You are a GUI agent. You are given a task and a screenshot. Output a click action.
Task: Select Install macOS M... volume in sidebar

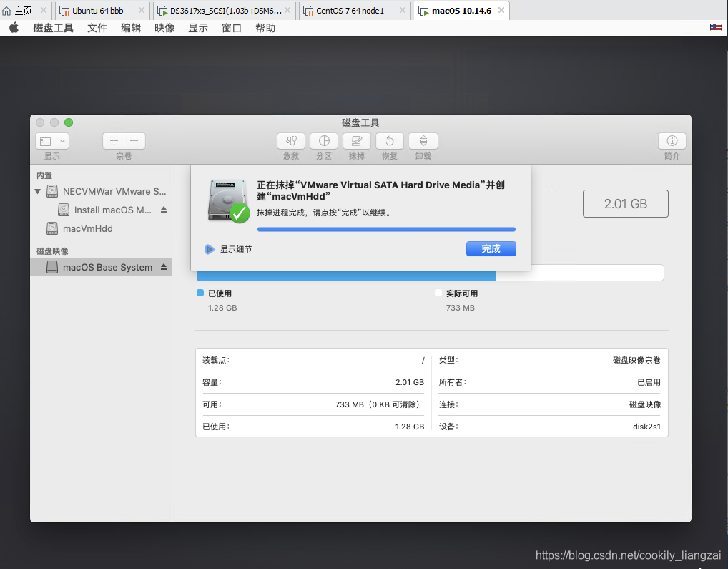tap(101, 210)
